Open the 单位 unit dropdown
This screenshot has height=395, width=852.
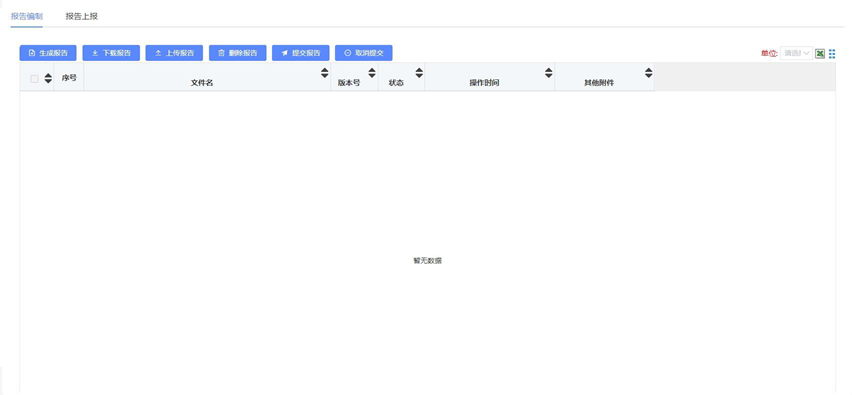coord(796,53)
